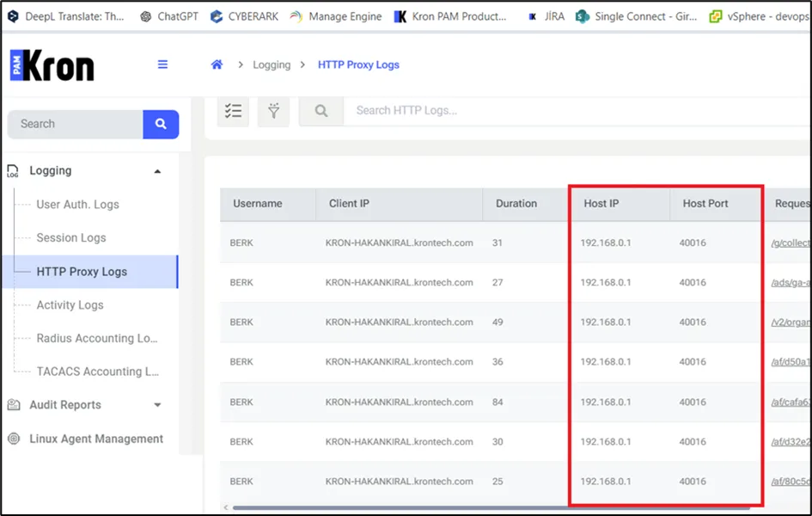Open the /v2/organ request link

click(x=791, y=322)
